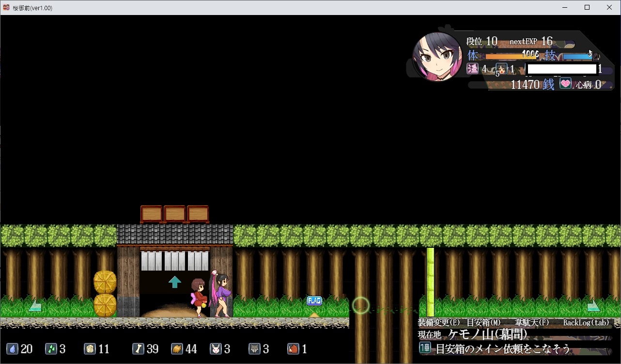
Task: Click the orange 体 health bar
Action: pyautogui.click(x=512, y=56)
